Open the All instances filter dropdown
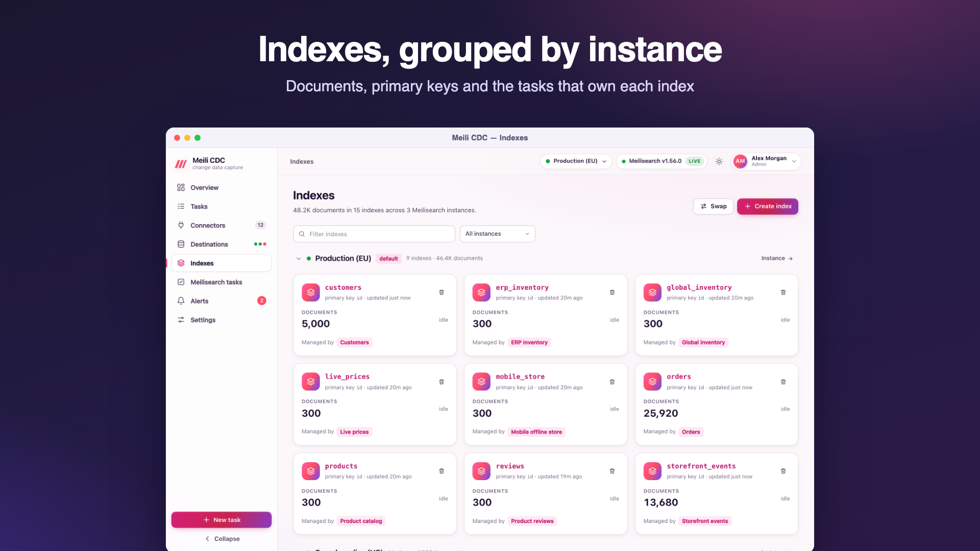Viewport: 980px width, 551px height. 497,234
